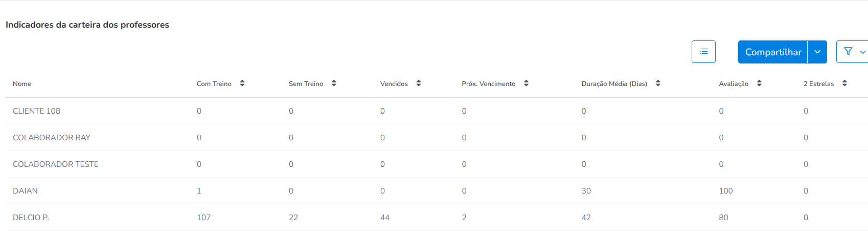Open the DELCIO P. row
868x235 pixels.
pos(437,218)
